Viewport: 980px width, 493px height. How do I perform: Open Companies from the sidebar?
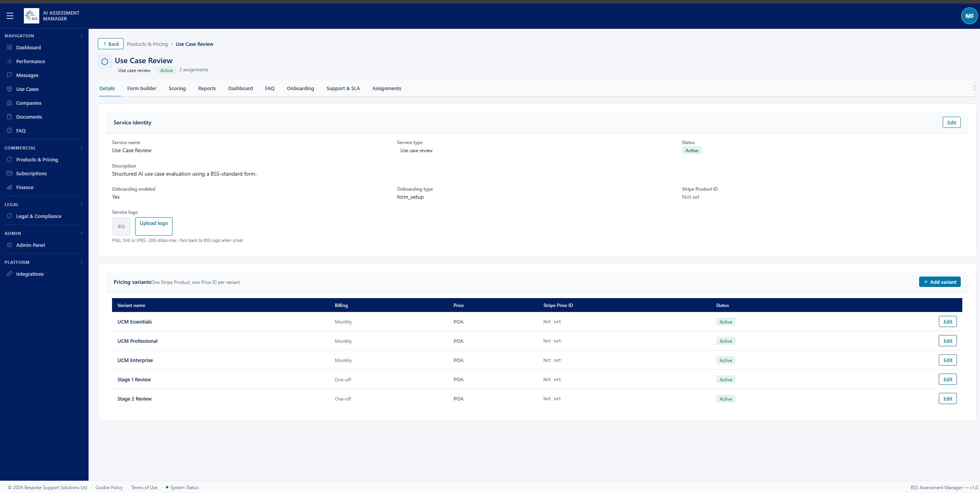(x=10, y=103)
